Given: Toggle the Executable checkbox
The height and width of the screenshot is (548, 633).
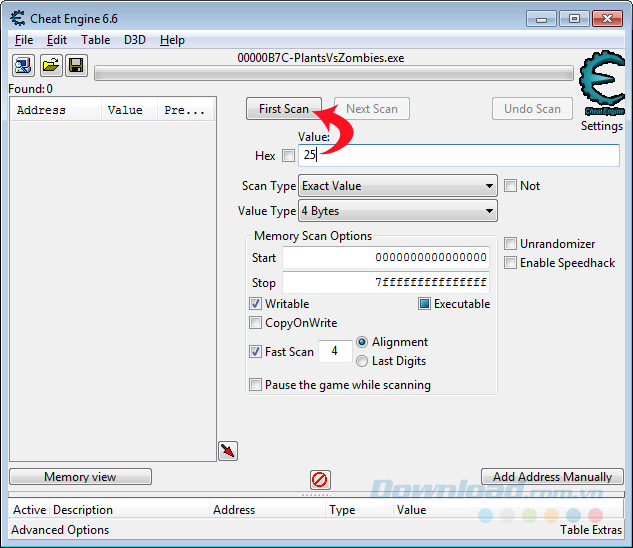Looking at the screenshot, I should tap(424, 304).
